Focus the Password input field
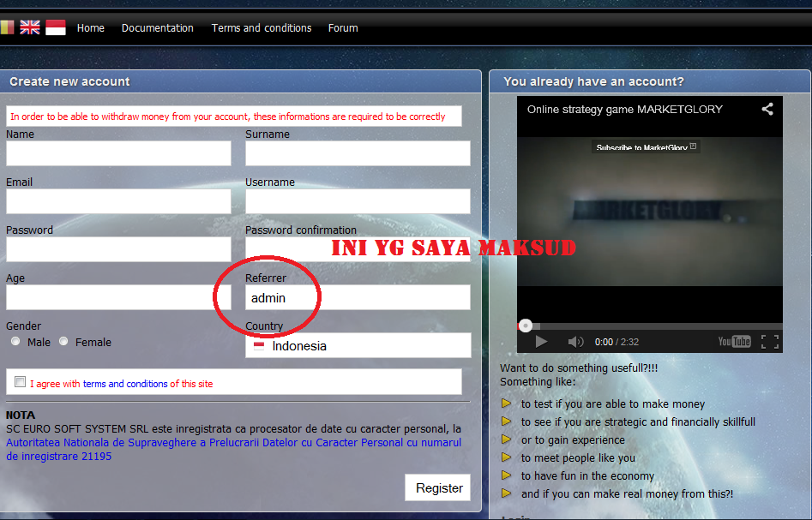 [x=118, y=249]
